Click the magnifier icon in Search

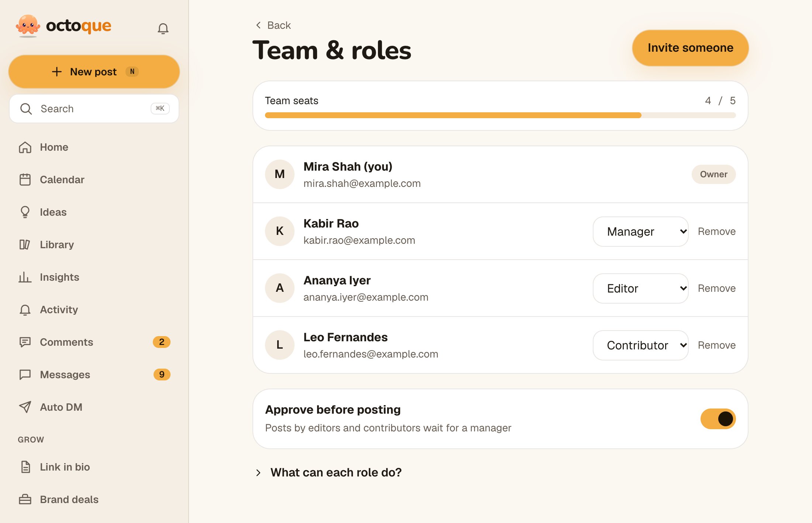pos(26,109)
